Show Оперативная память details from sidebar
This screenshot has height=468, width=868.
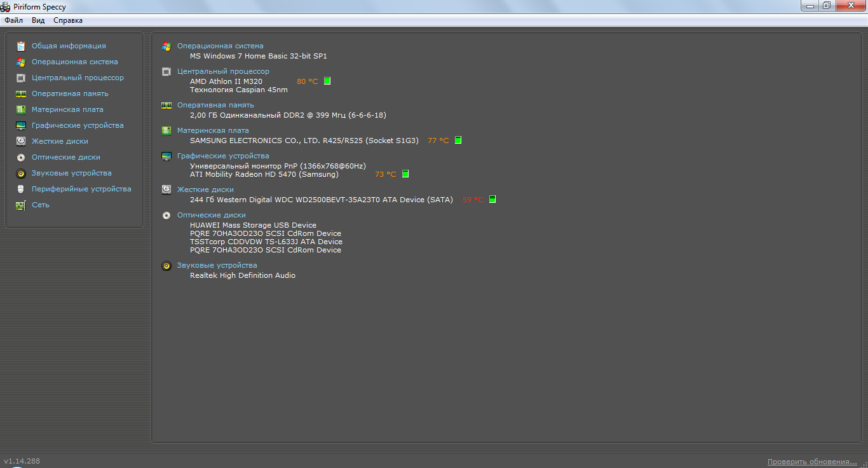pyautogui.click(x=70, y=93)
